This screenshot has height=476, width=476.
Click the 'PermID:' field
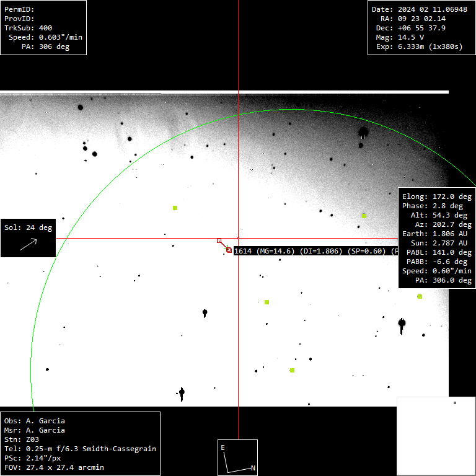19,9
